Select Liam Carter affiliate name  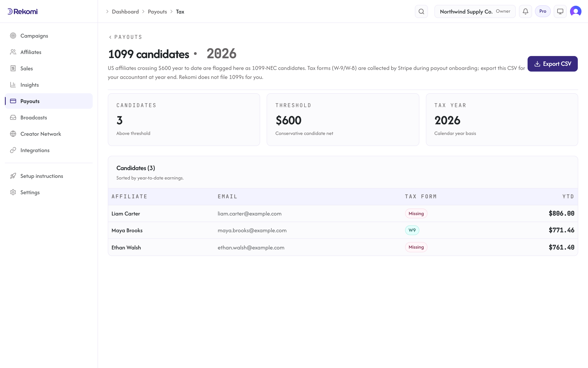[126, 213]
